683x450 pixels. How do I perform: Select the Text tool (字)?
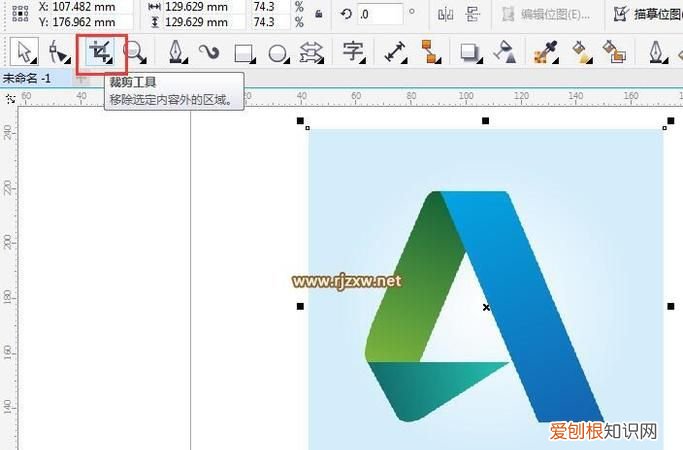coord(352,51)
